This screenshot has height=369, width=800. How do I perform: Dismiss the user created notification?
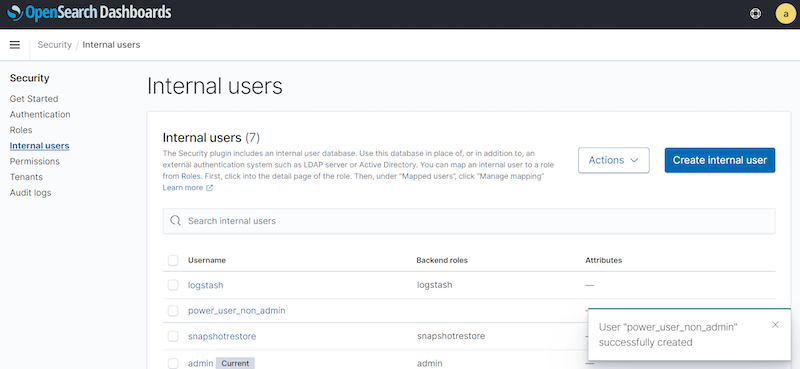(776, 325)
